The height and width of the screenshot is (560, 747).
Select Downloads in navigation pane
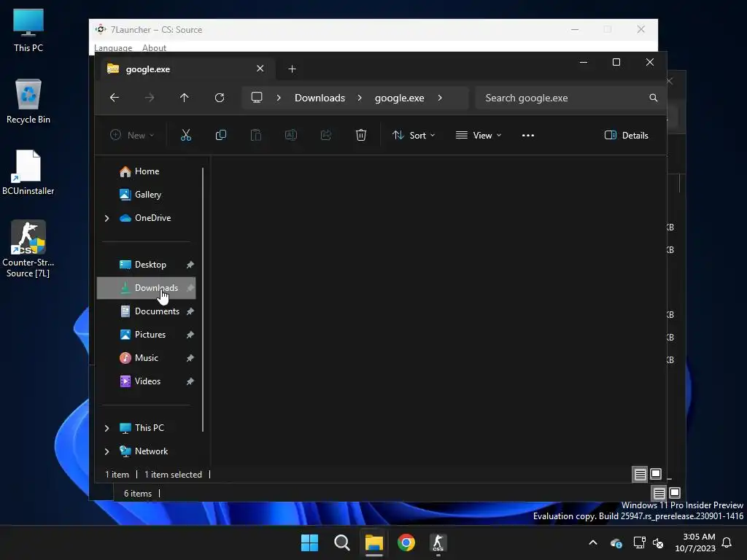click(146, 288)
